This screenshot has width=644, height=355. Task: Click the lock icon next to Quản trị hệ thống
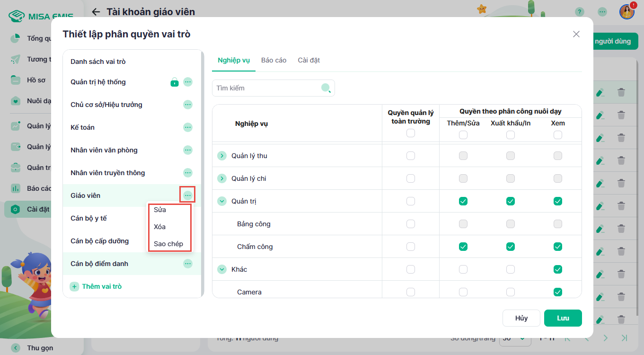175,82
